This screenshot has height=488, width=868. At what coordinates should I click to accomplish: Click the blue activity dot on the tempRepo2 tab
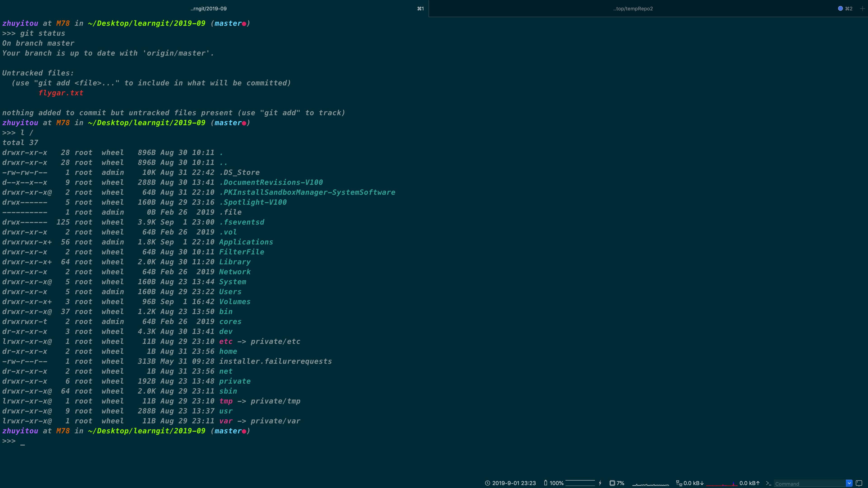click(x=840, y=8)
